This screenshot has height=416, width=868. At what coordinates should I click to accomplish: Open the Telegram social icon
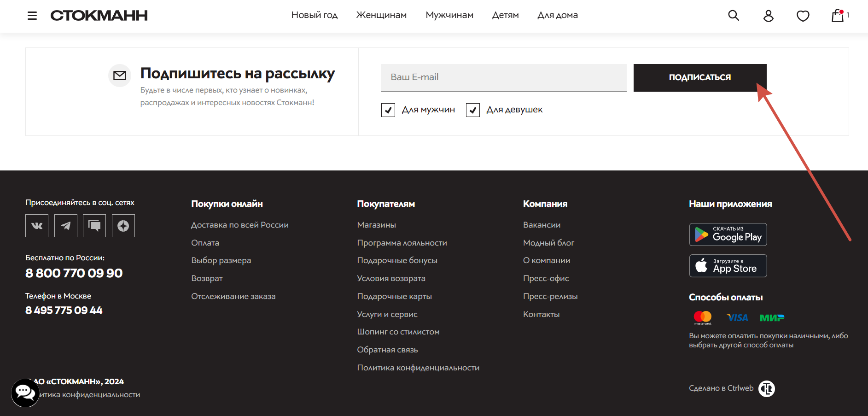click(66, 226)
